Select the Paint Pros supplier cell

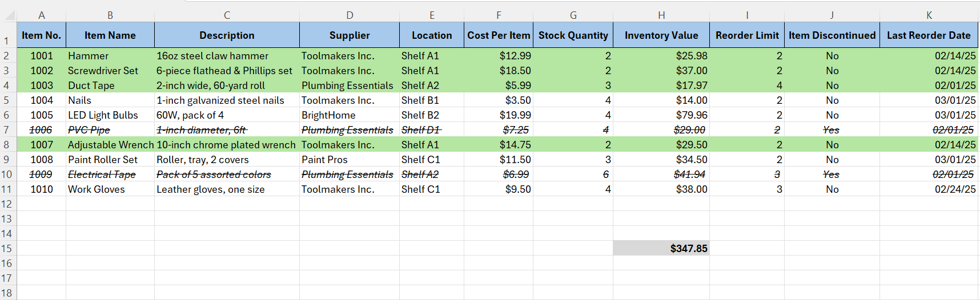pos(349,160)
